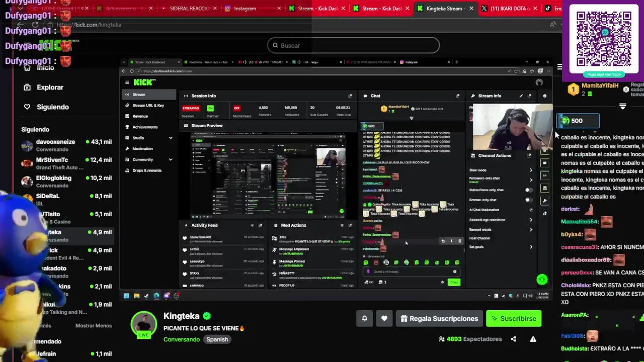Collapse pinned gift banner arrow in dashboard chat
Screen dimensions: 644x362
point(411,118)
